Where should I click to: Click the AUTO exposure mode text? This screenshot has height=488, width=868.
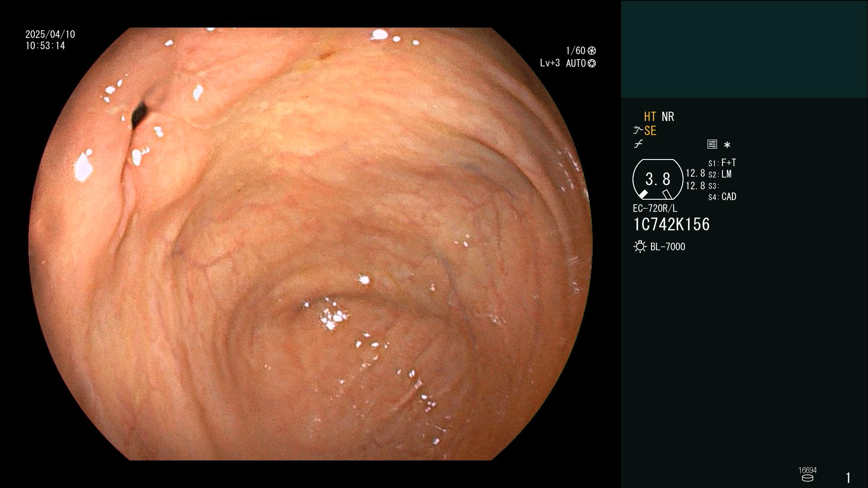576,63
